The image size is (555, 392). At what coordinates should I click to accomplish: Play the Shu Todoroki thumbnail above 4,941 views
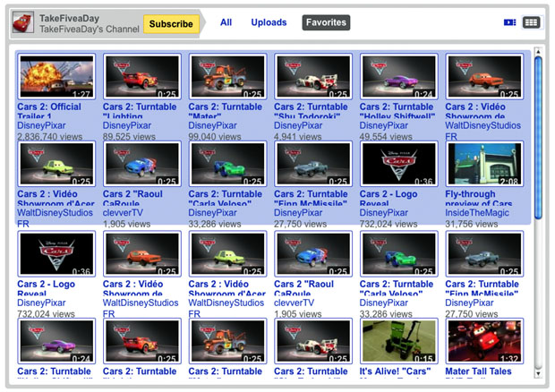pyautogui.click(x=313, y=76)
